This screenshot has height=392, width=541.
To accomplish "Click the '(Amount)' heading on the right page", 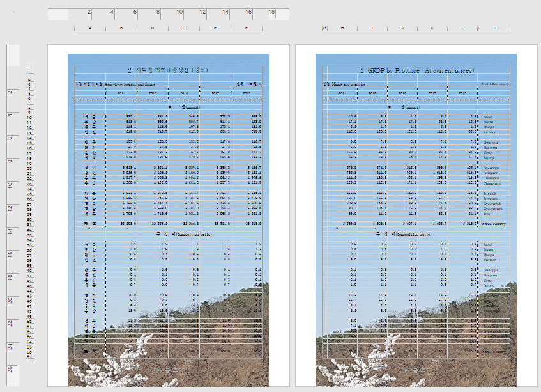I will point(412,107).
